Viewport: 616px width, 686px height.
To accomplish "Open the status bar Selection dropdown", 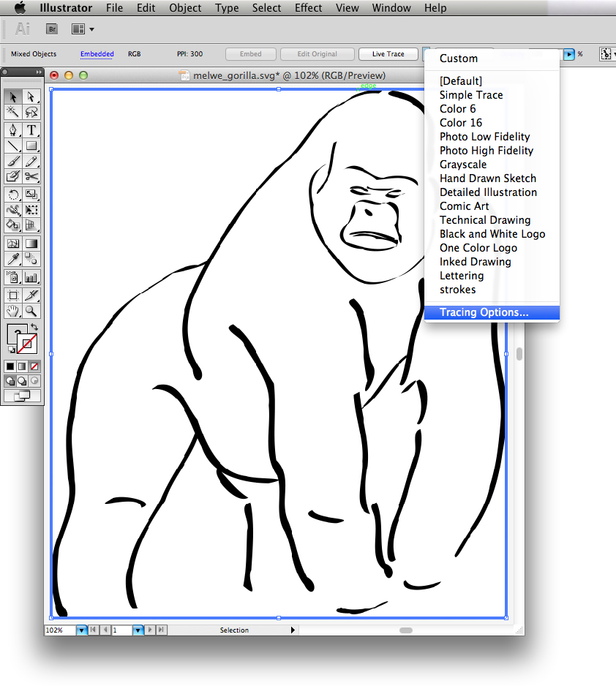I will pos(292,630).
